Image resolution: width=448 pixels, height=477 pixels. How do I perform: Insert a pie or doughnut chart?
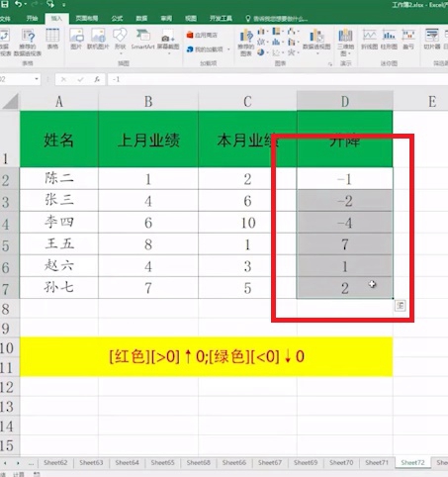262,52
